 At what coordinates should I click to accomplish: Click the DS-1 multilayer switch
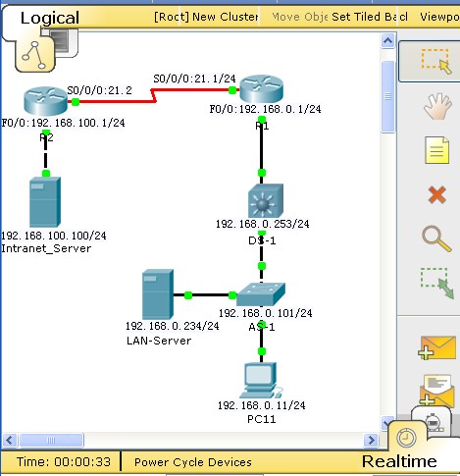[x=266, y=200]
